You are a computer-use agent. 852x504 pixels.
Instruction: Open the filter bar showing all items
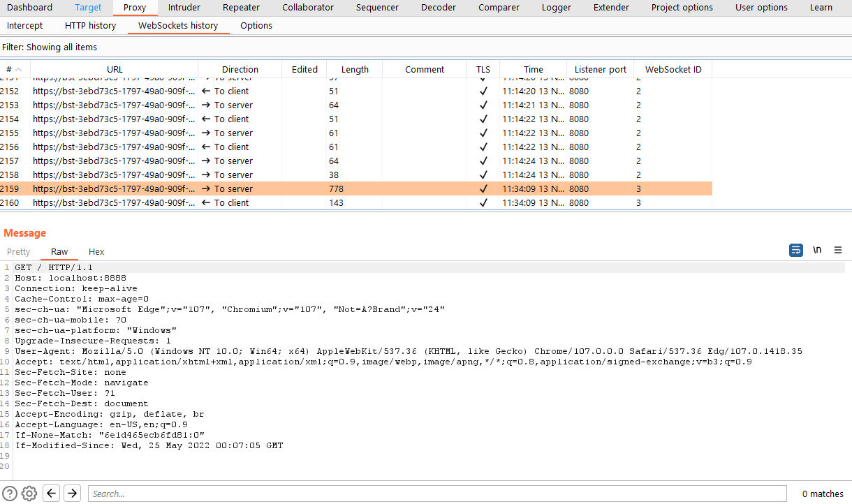point(426,47)
